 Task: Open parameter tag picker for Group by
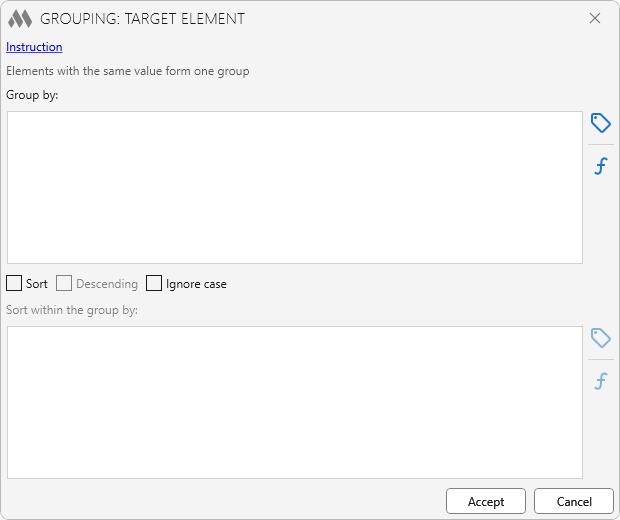[601, 123]
